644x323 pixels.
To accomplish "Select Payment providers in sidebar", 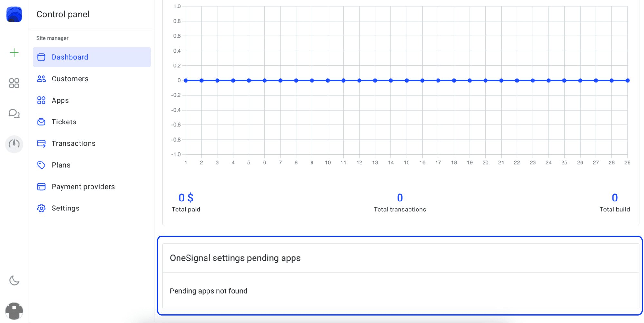I will (x=83, y=187).
